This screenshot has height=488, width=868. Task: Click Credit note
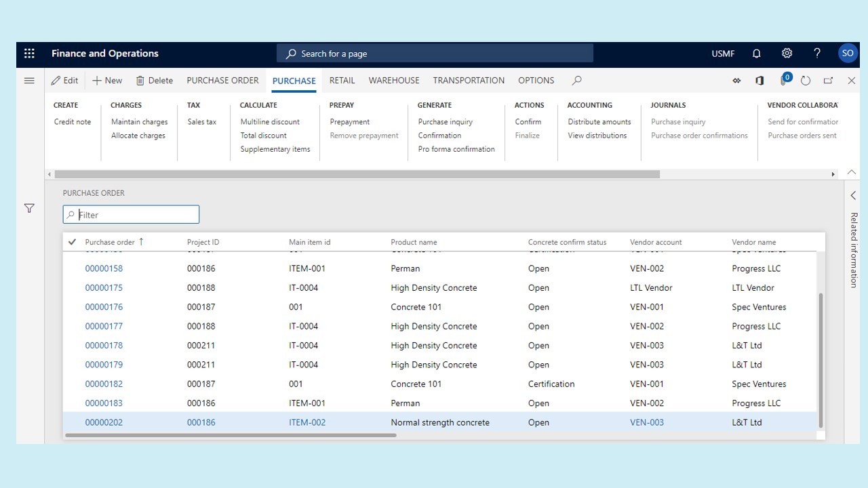pyautogui.click(x=73, y=122)
